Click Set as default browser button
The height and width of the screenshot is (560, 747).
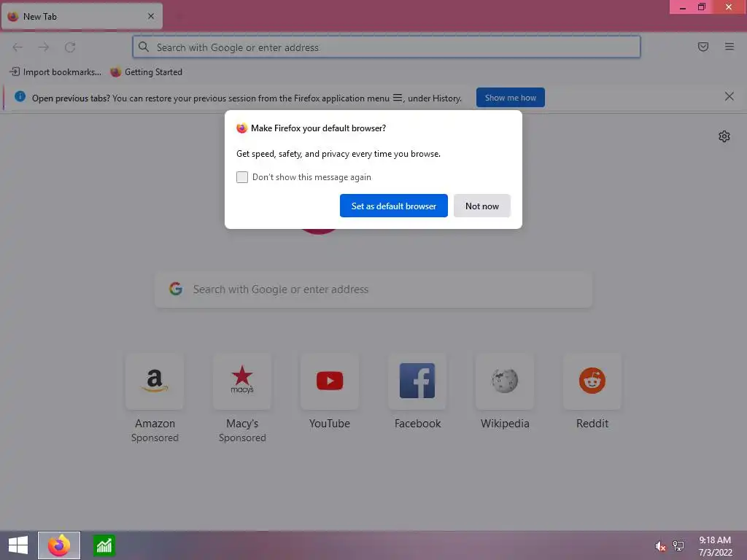point(393,206)
